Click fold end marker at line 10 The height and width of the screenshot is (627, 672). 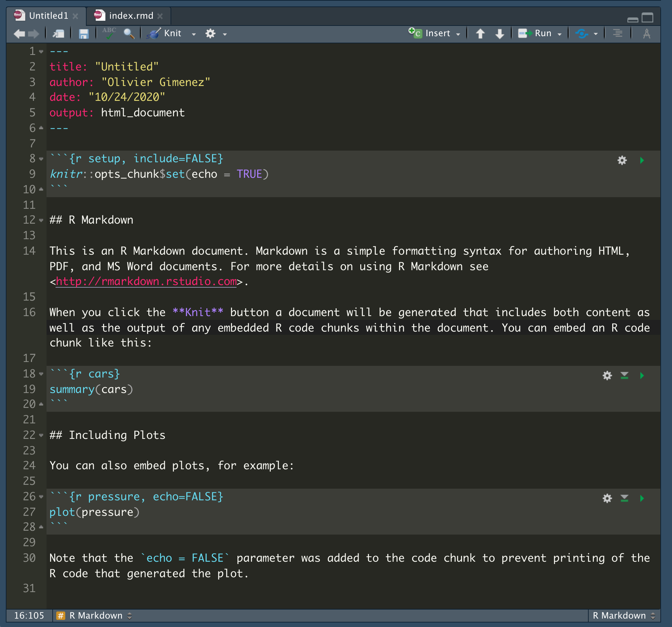click(x=41, y=189)
